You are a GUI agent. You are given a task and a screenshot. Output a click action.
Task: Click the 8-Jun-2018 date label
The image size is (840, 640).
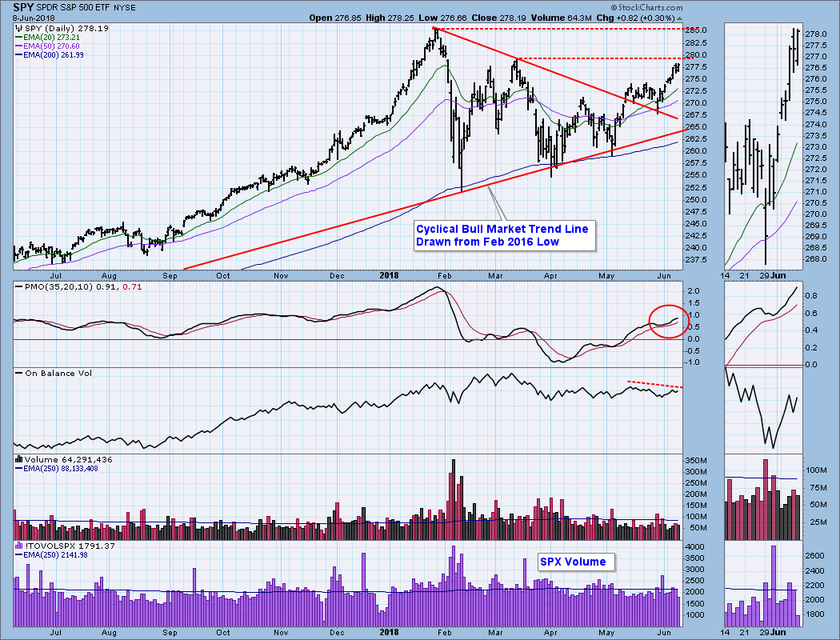coord(34,18)
